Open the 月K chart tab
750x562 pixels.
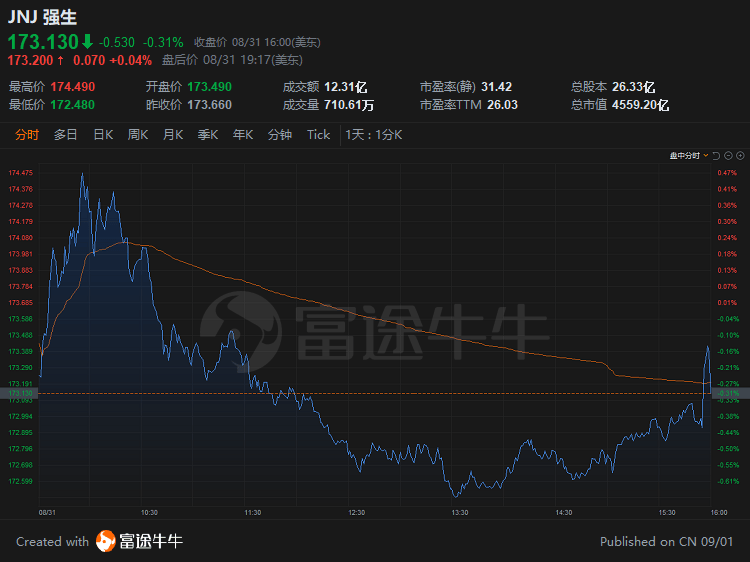point(173,135)
